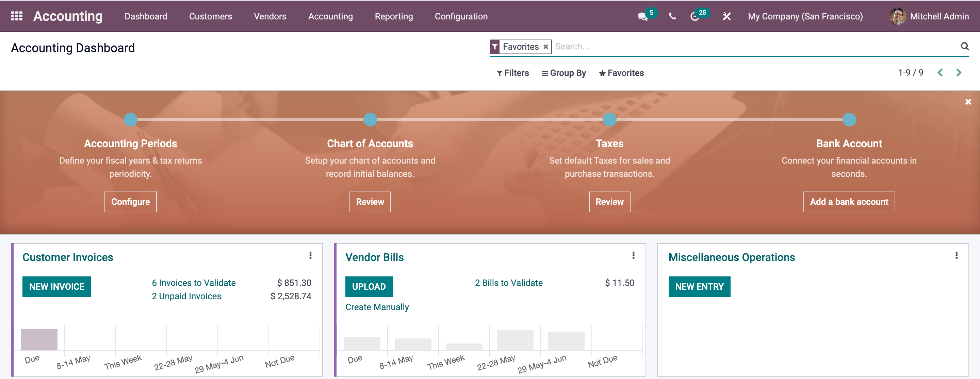This screenshot has width=980, height=379.
Task: Go to next page arrow
Action: [959, 73]
